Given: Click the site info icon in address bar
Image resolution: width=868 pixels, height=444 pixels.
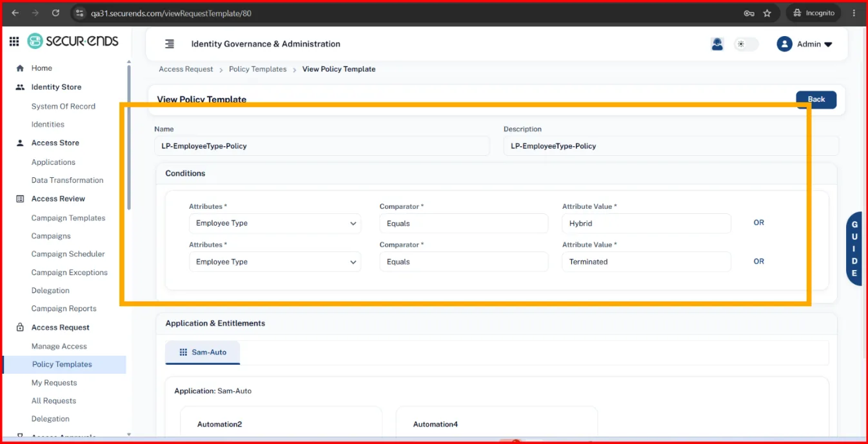Looking at the screenshot, I should coord(80,13).
